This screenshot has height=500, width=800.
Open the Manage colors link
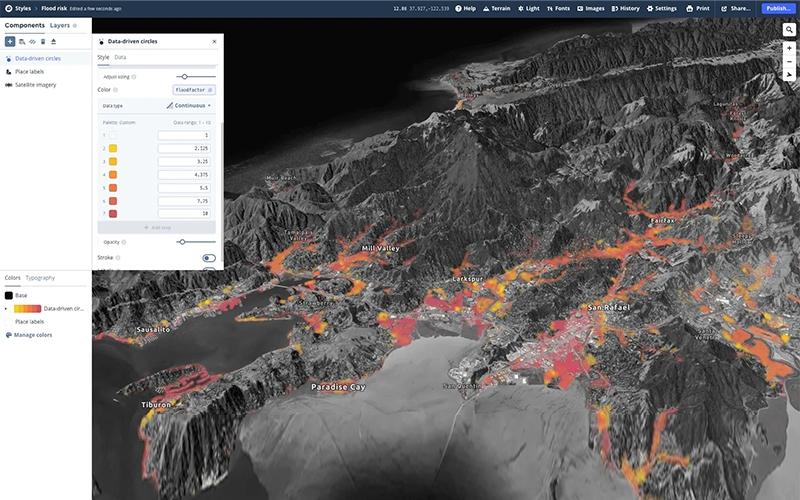pos(33,335)
